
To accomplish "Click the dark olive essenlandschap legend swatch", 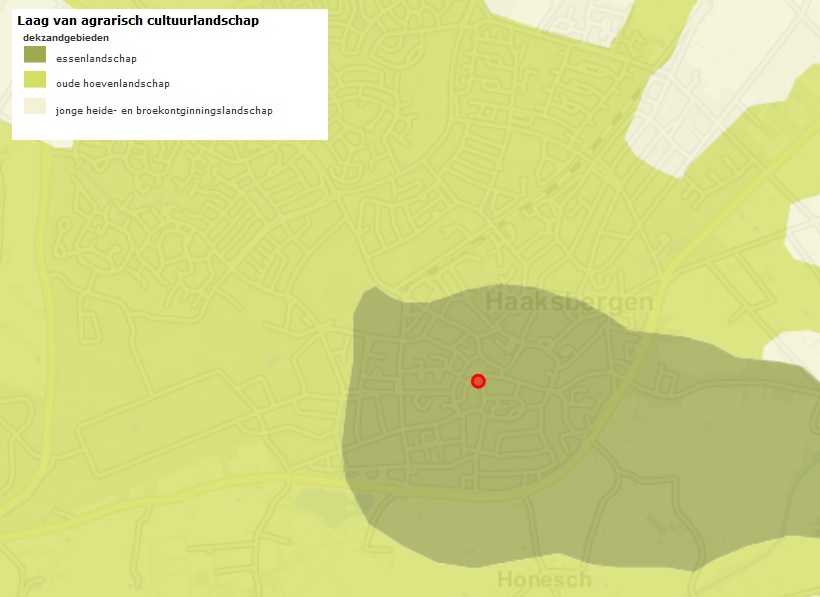I will coord(35,56).
